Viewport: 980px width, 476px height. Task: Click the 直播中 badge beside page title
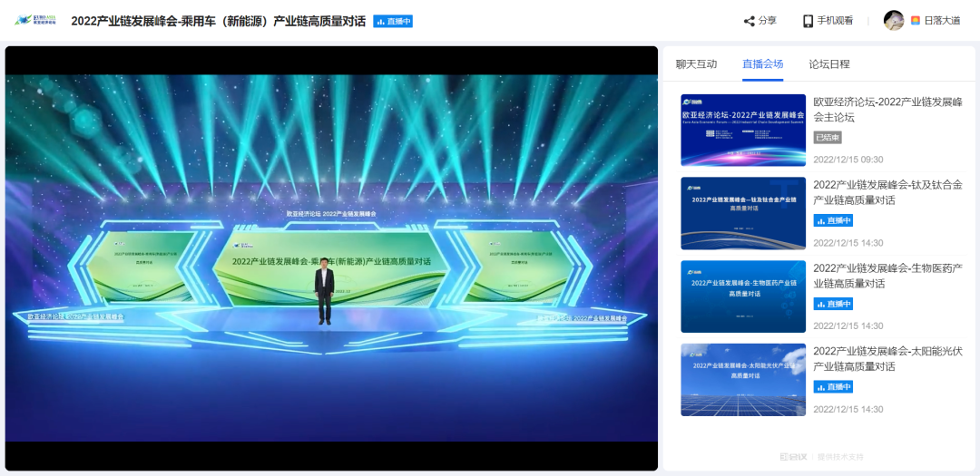(x=393, y=21)
